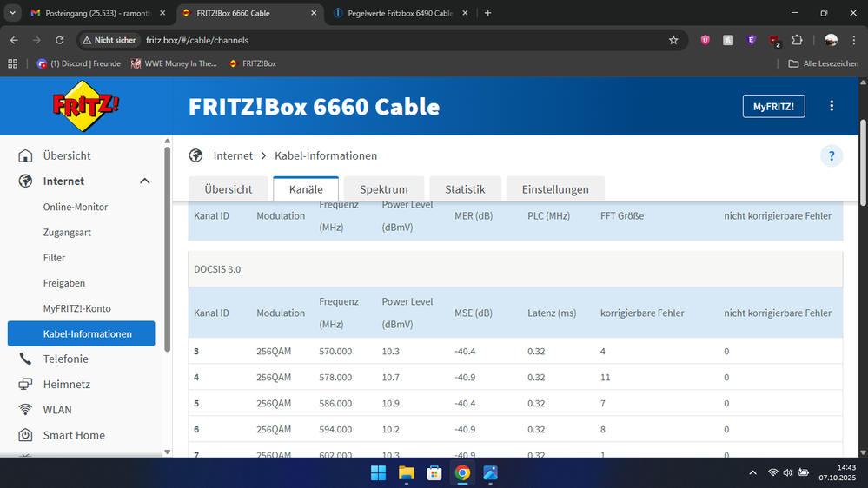Open WWE Money In The... bookmark

click(174, 63)
